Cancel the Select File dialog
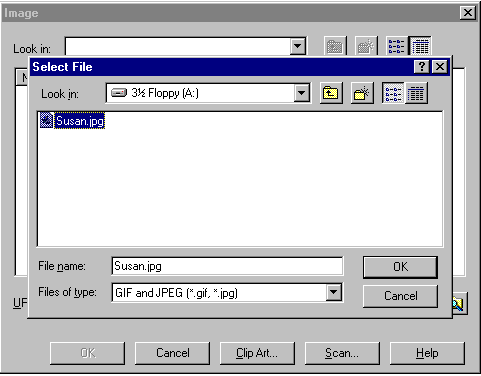Image resolution: width=481 pixels, height=376 pixels. (400, 296)
